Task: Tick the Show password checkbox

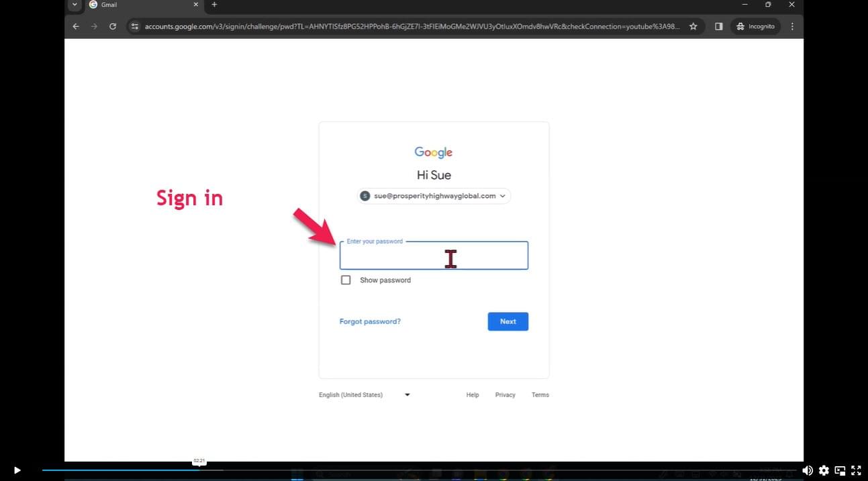Action: click(x=346, y=280)
